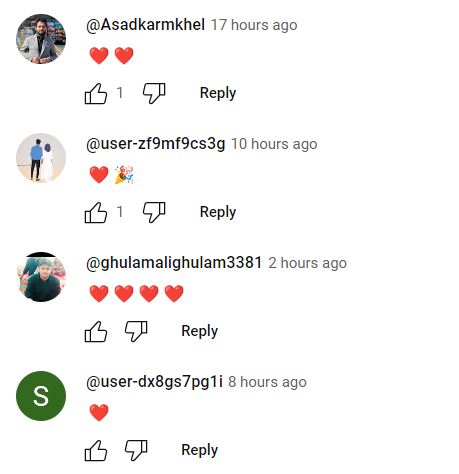The height and width of the screenshot is (474, 459).
Task: Like the comment by @ghulamalighulam3381
Action: (x=96, y=331)
